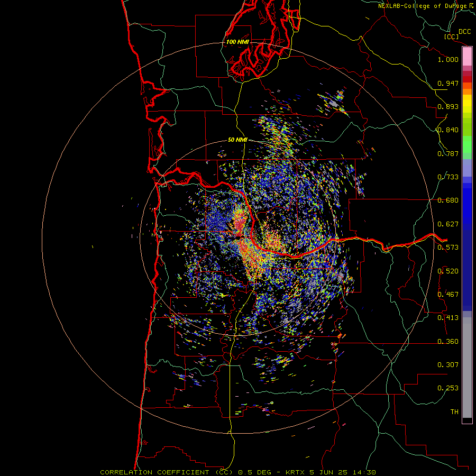Click the 0.467 scale value
This screenshot has width=476, height=476.
448,295
